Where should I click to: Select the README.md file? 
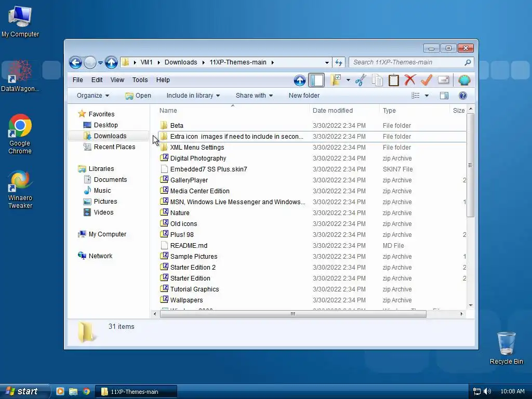tap(188, 246)
